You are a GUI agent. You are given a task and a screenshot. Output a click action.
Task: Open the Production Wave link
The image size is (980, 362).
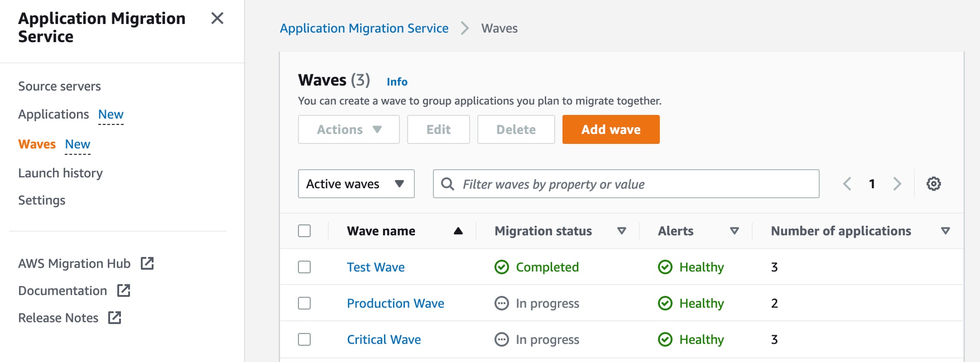click(x=396, y=303)
